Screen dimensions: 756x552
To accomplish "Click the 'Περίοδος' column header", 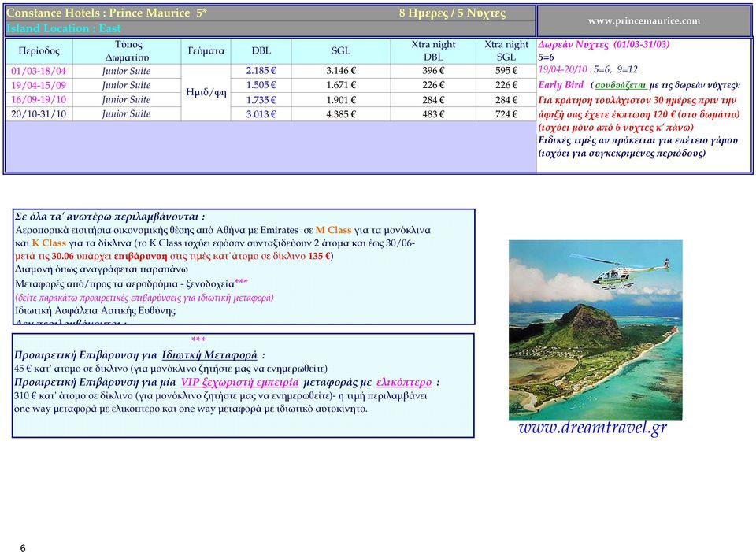I will pyautogui.click(x=39, y=51).
